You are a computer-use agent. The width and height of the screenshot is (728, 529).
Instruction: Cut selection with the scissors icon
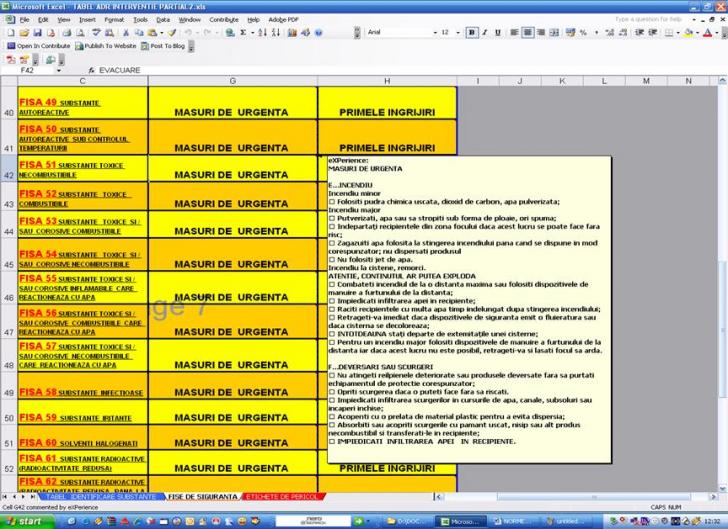point(125,33)
